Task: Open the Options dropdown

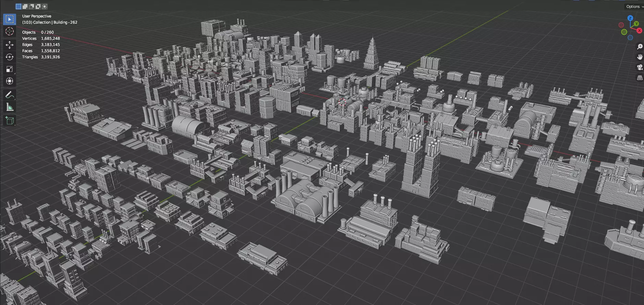Action: click(634, 7)
